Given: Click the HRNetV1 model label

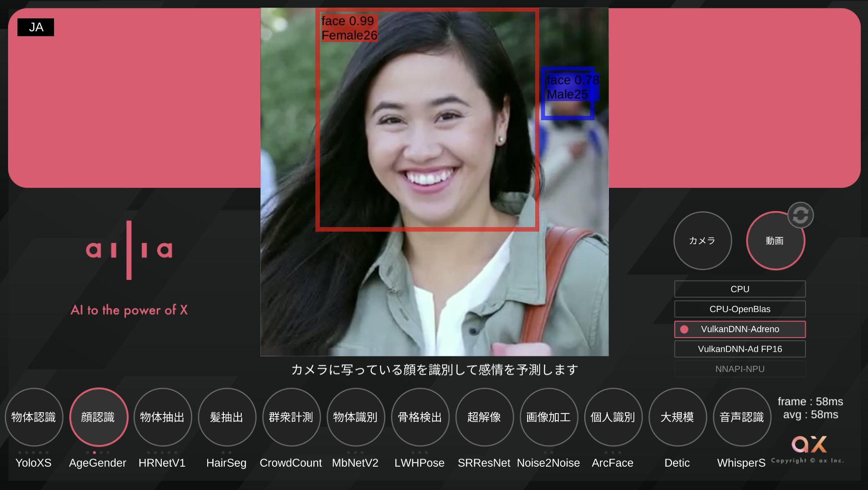Looking at the screenshot, I should (x=162, y=463).
